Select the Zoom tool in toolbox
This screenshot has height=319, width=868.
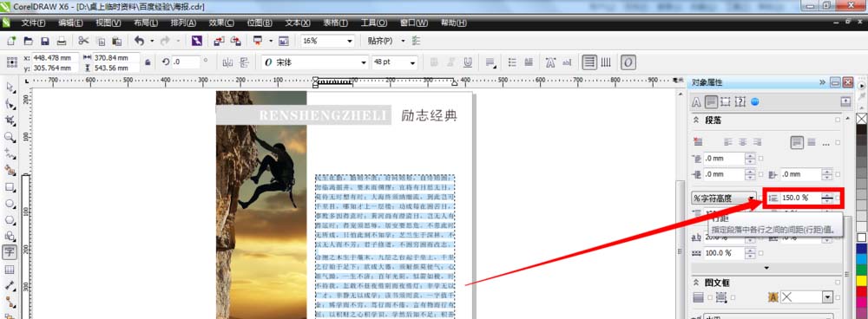tap(10, 137)
